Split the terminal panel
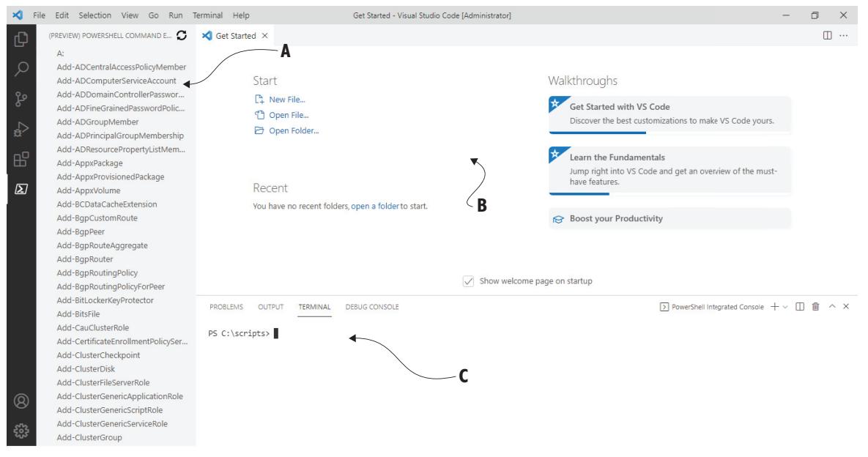Image resolution: width=868 pixels, height=457 pixels. [x=800, y=307]
